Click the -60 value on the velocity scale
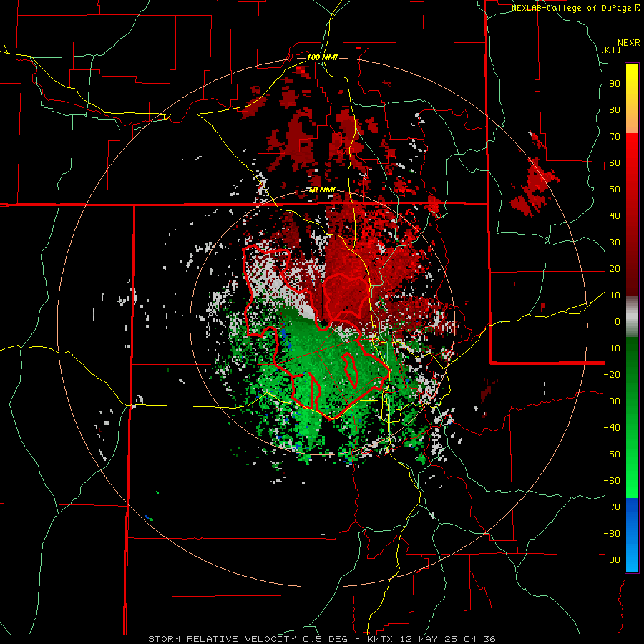Image resolution: width=644 pixels, height=644 pixels. (x=612, y=481)
